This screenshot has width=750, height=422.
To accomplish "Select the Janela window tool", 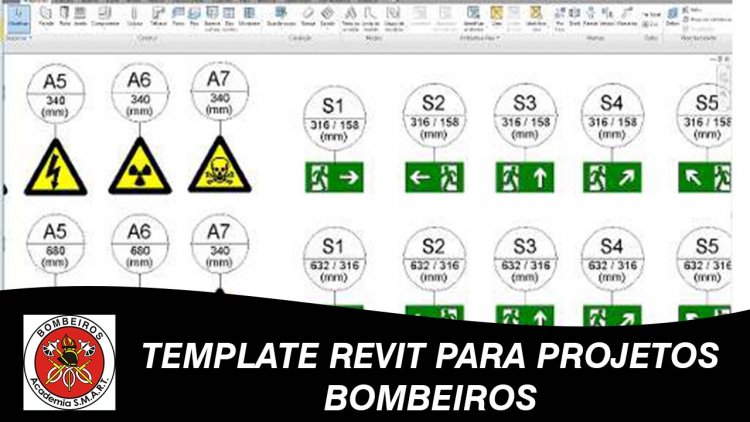I will tap(80, 17).
